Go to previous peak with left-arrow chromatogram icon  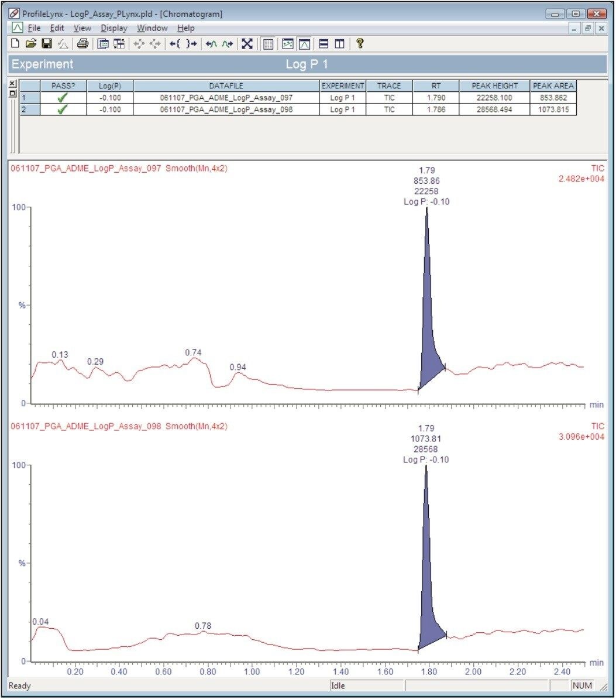(x=211, y=44)
